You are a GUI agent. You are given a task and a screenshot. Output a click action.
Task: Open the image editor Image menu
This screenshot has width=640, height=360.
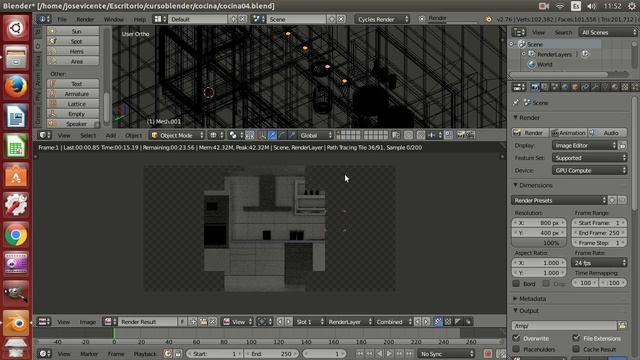coord(87,322)
